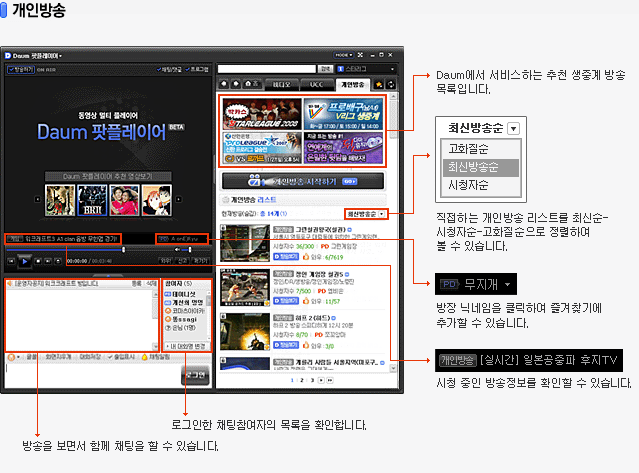Click the 개인방송 리스트 header icon

point(225,200)
